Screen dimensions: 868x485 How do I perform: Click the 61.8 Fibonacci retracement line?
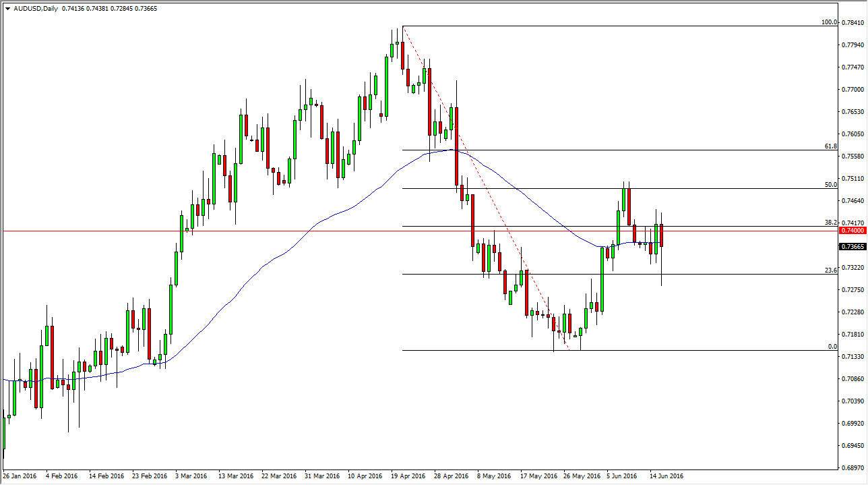(607, 150)
